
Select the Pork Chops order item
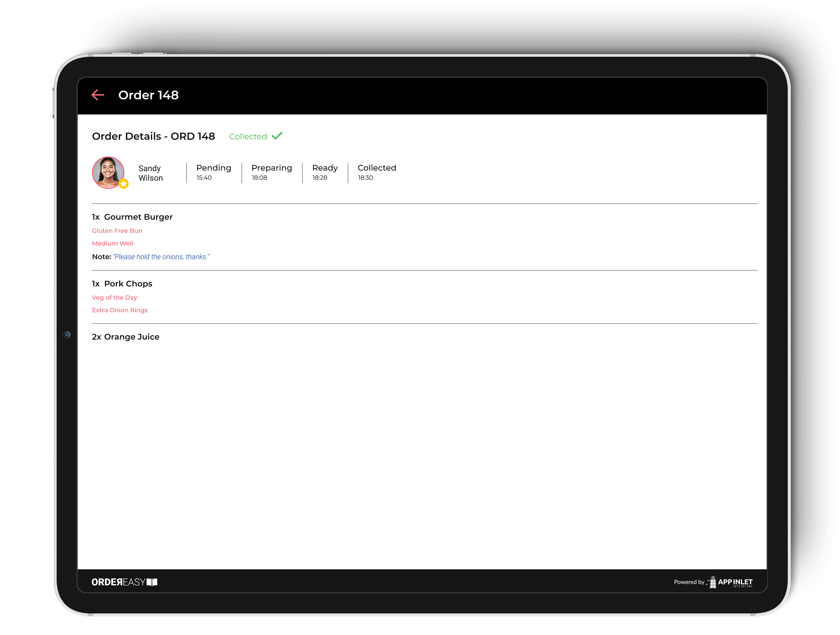point(122,283)
